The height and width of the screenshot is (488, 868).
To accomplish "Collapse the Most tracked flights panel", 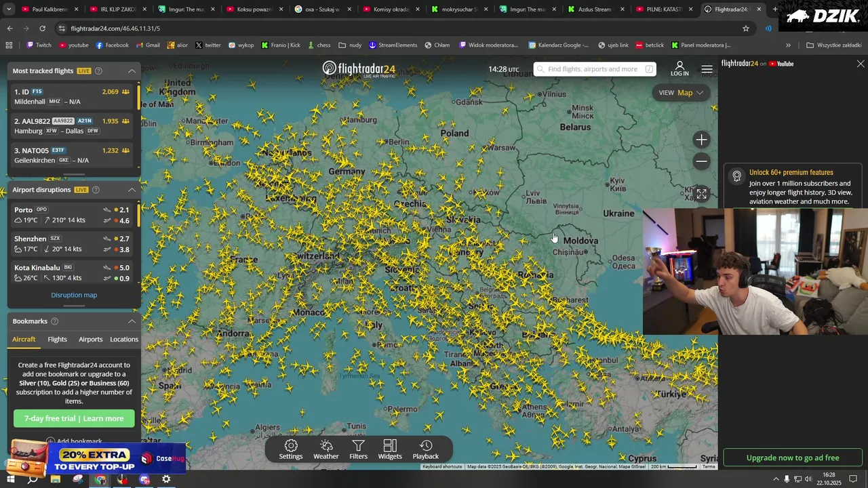I will (132, 70).
